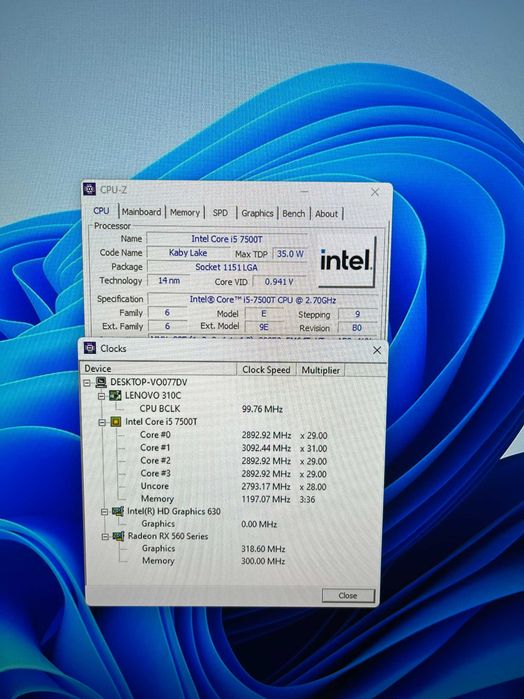The height and width of the screenshot is (699, 524).
Task: Click the 2793.17 MHz uncore value
Action: coord(266,486)
